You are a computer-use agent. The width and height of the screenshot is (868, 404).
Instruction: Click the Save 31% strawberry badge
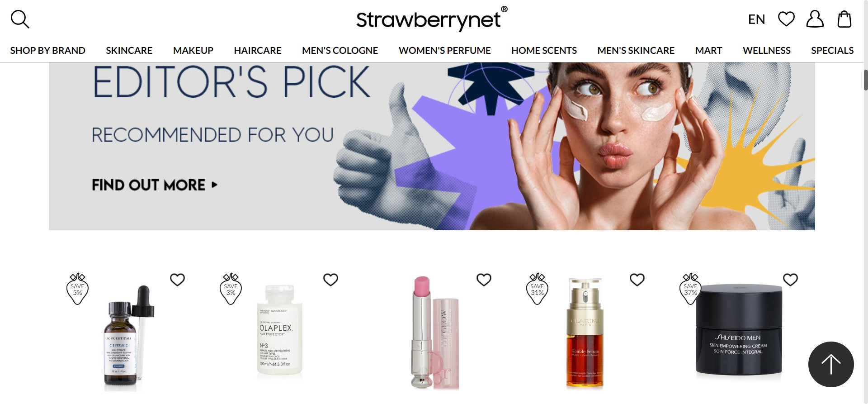tap(537, 289)
